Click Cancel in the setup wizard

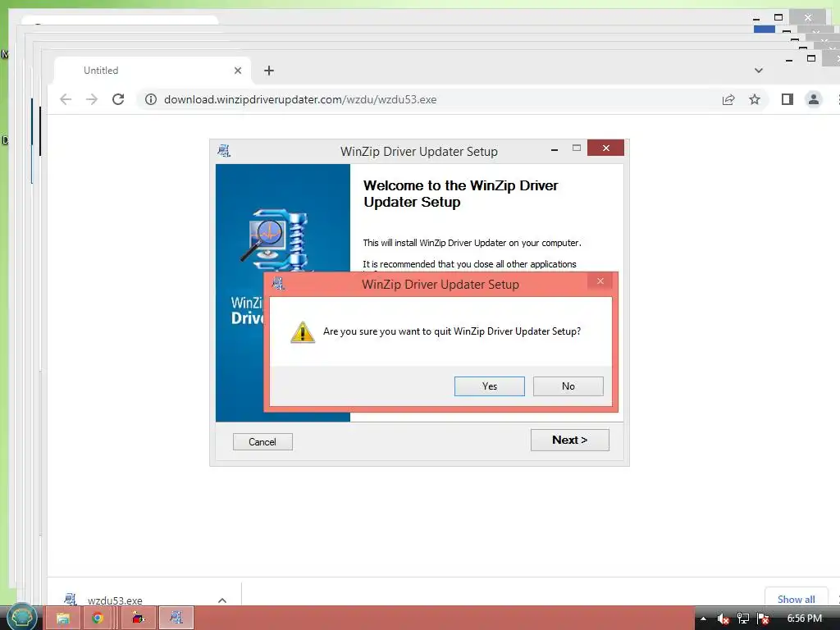262,442
